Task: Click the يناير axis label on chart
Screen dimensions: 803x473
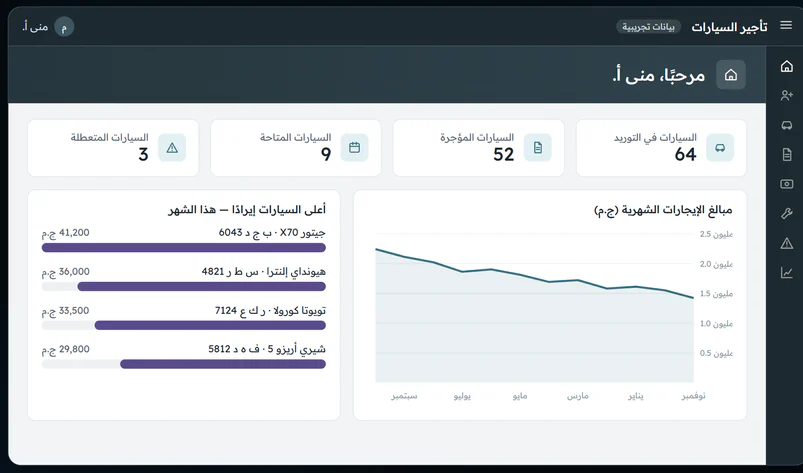Action: coord(636,396)
